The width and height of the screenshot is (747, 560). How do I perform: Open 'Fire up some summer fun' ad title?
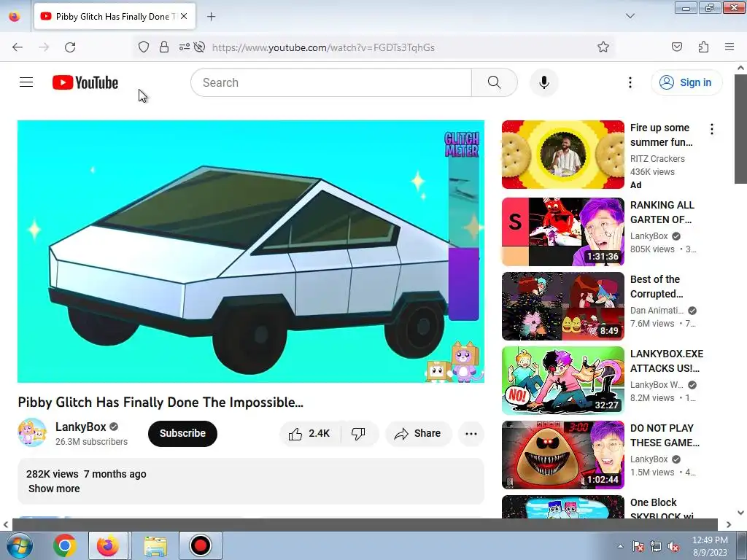pos(661,135)
